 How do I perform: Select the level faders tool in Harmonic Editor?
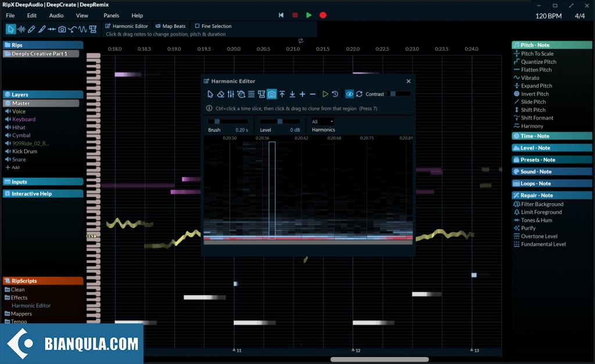pos(231,94)
